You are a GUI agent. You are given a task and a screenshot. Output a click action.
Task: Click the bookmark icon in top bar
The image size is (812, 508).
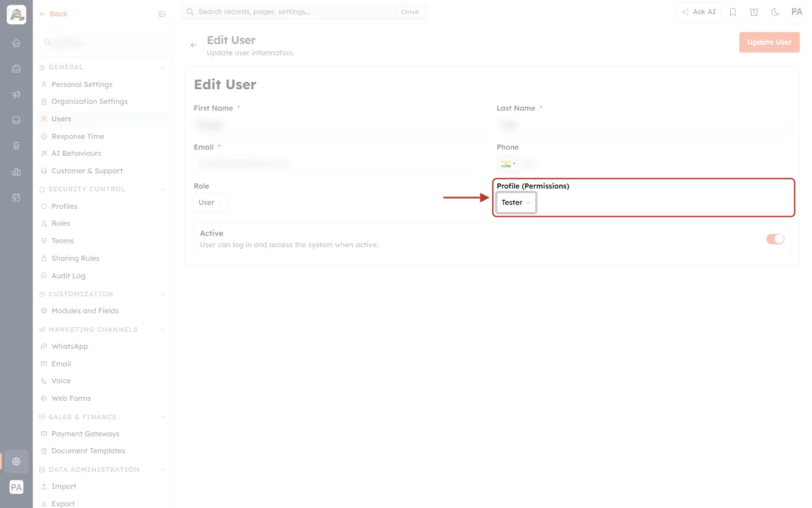tap(733, 12)
